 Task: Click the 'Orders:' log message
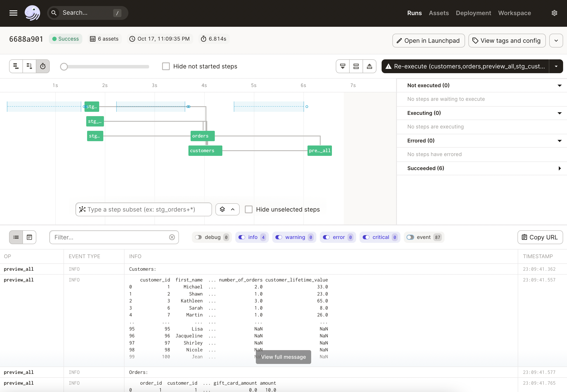(x=139, y=372)
